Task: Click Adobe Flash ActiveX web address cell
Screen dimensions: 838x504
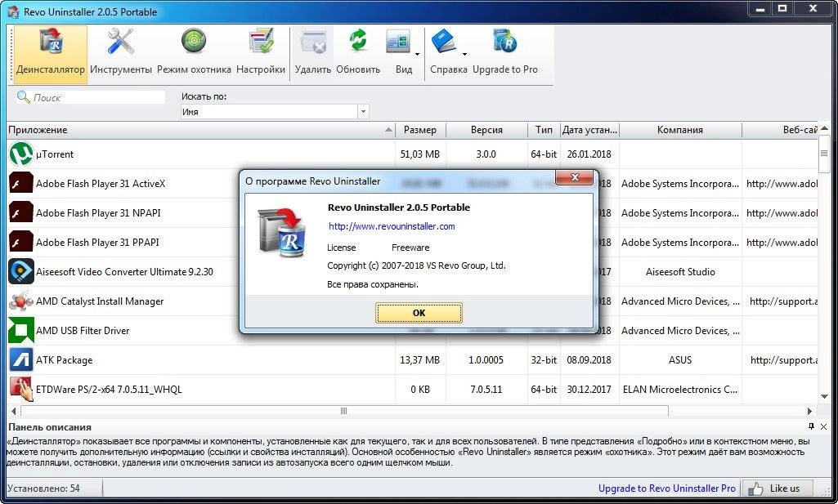Action: point(782,184)
